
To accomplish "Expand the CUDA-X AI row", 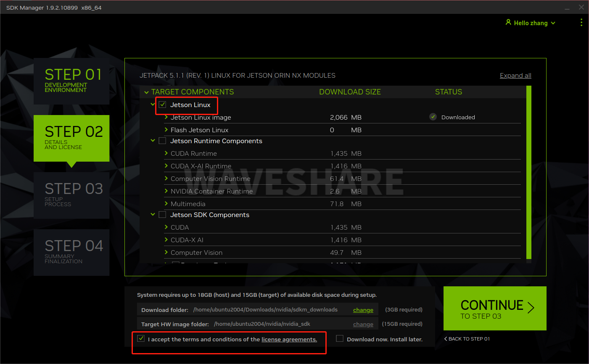I will pos(166,240).
